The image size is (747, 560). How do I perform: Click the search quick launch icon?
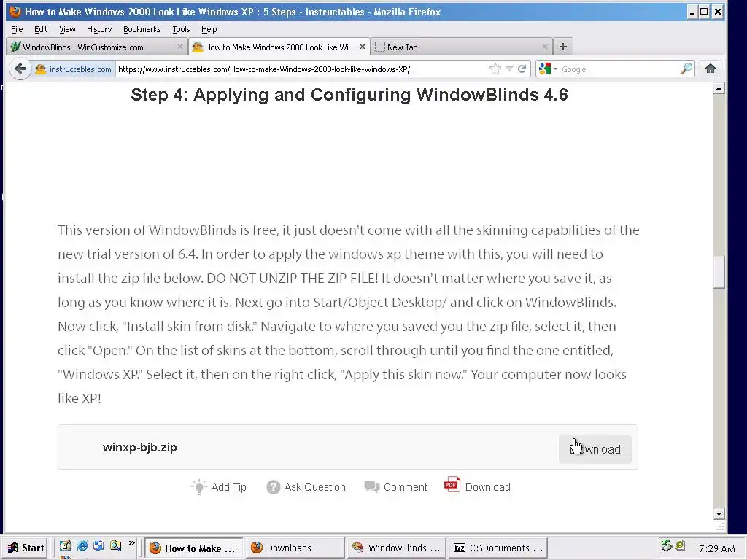point(115,546)
